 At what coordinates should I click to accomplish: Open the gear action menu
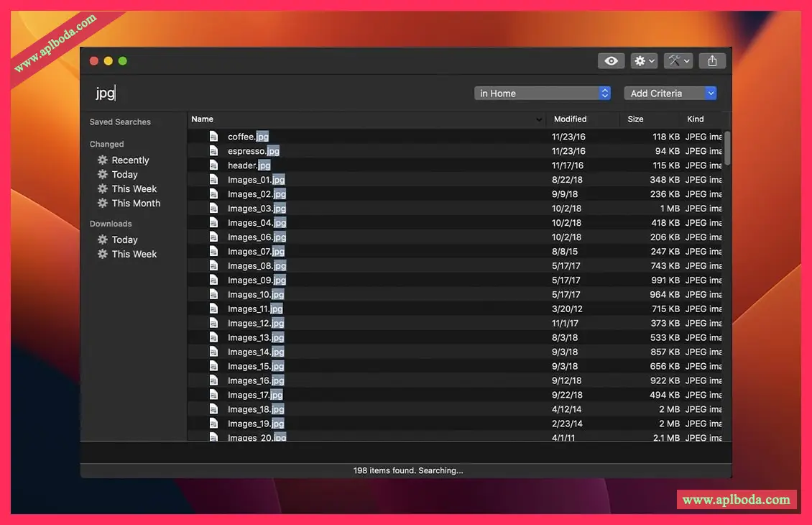click(x=644, y=61)
